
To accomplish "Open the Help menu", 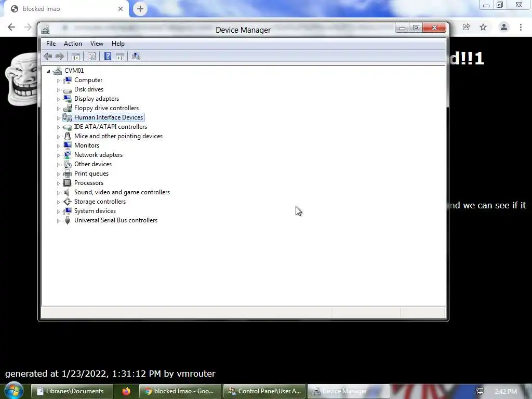I will pos(118,44).
